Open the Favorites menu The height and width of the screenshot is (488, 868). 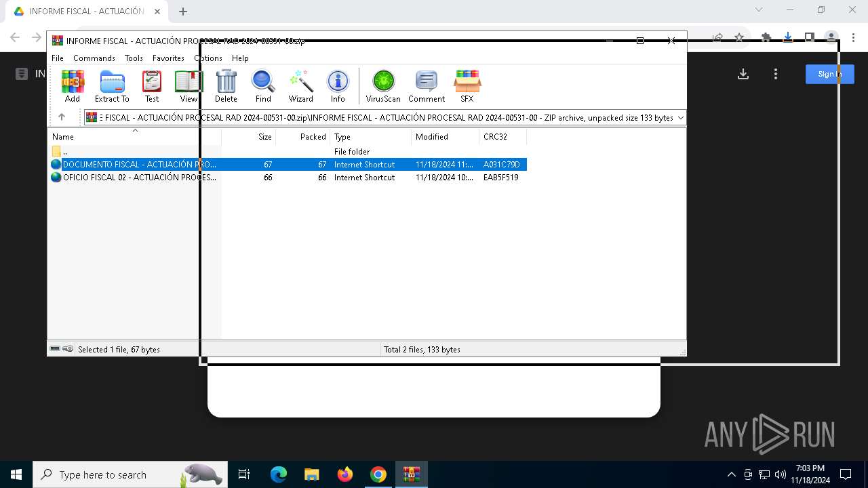168,58
